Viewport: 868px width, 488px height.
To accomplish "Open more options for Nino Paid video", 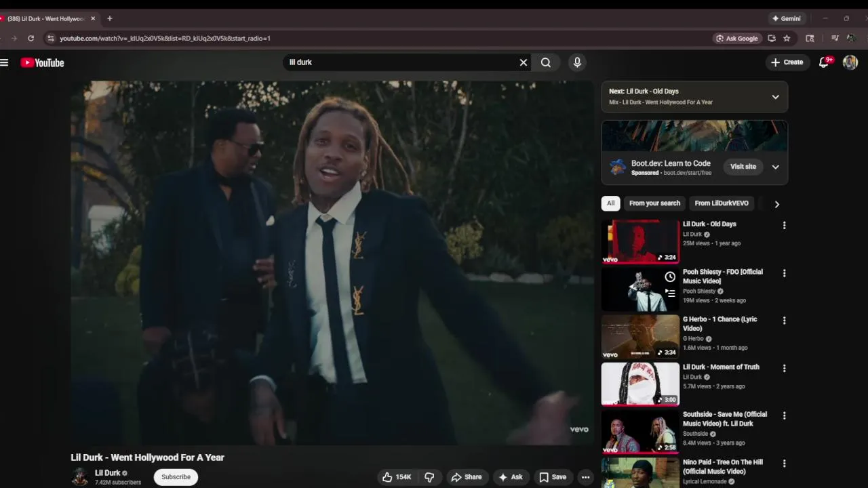I will [x=784, y=464].
